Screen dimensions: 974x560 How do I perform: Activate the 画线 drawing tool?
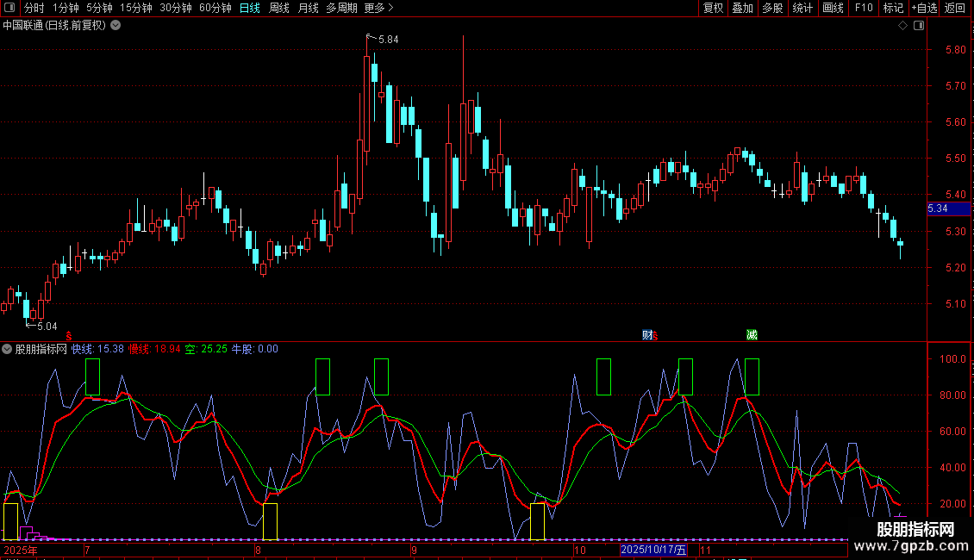(833, 8)
